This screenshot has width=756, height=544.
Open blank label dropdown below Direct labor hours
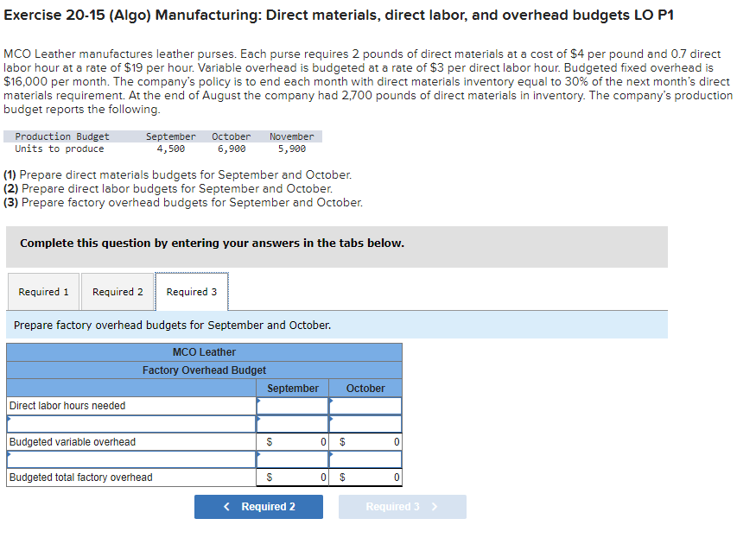(x=131, y=424)
